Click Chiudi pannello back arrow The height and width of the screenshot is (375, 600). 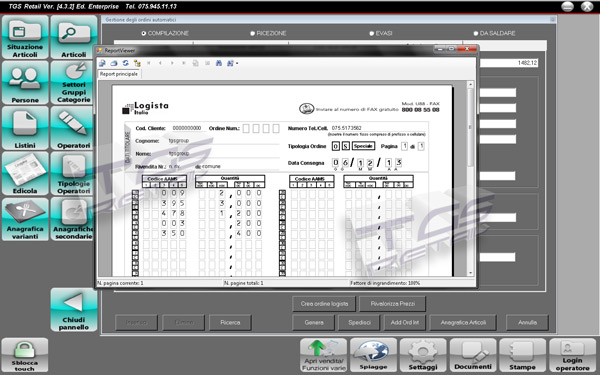point(73,310)
